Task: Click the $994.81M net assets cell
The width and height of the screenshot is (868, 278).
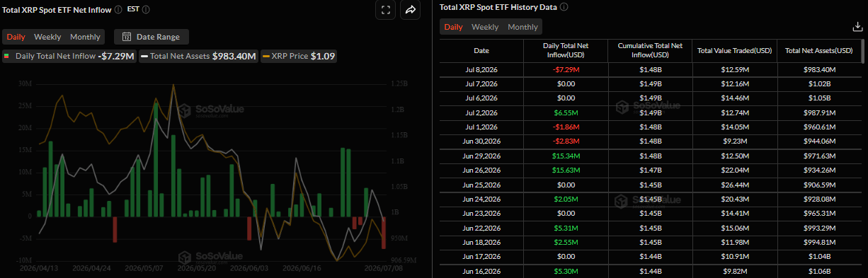Action: 819,243
